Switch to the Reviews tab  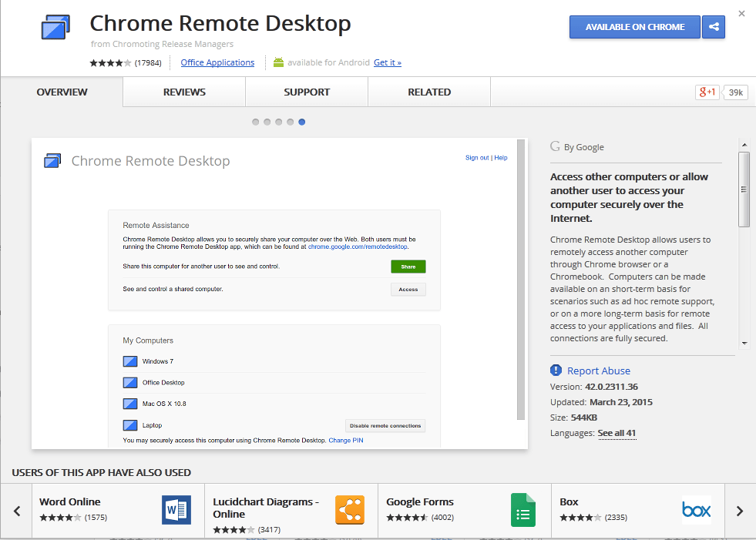coord(183,92)
